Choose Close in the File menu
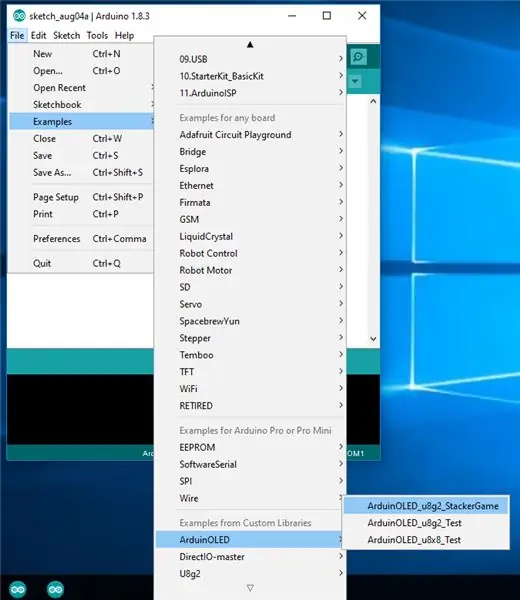 click(x=81, y=139)
